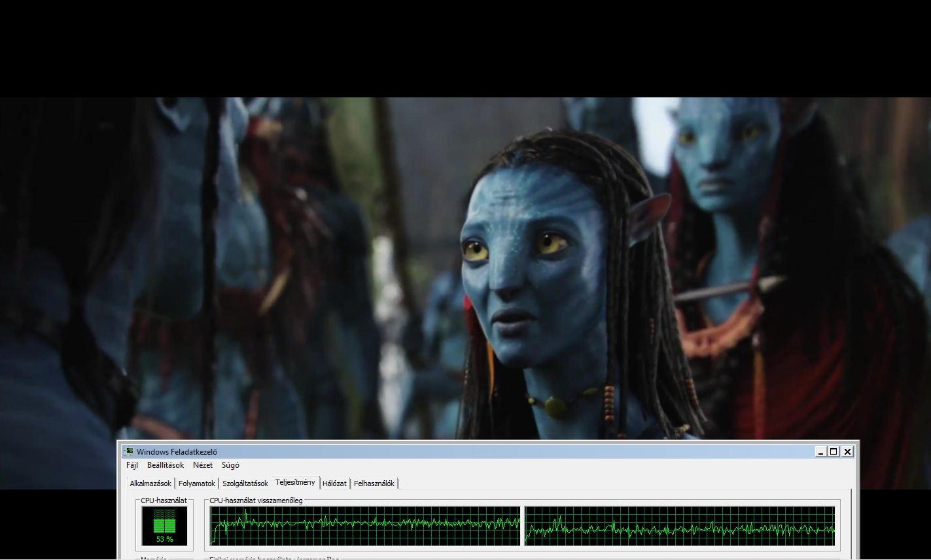Click the CPU-használat visszamenőleg label
This screenshot has height=560, width=931.
click(256, 500)
